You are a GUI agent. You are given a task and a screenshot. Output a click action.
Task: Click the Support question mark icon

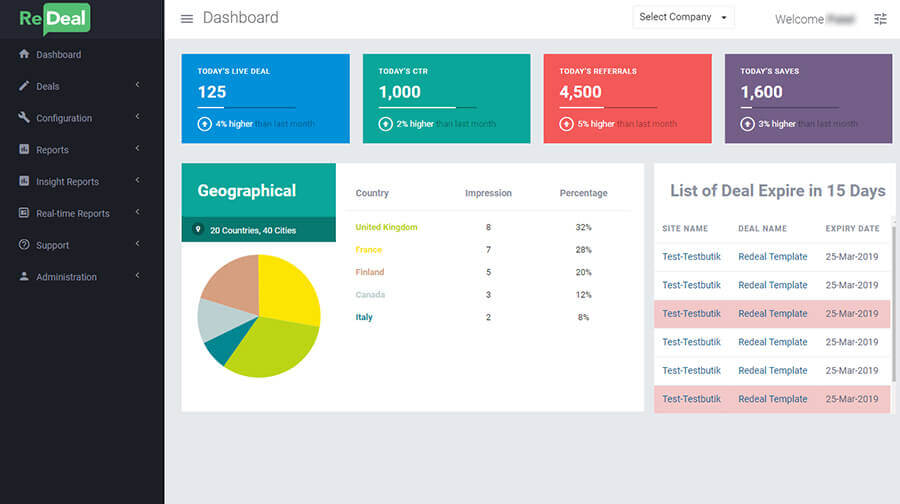pos(24,245)
